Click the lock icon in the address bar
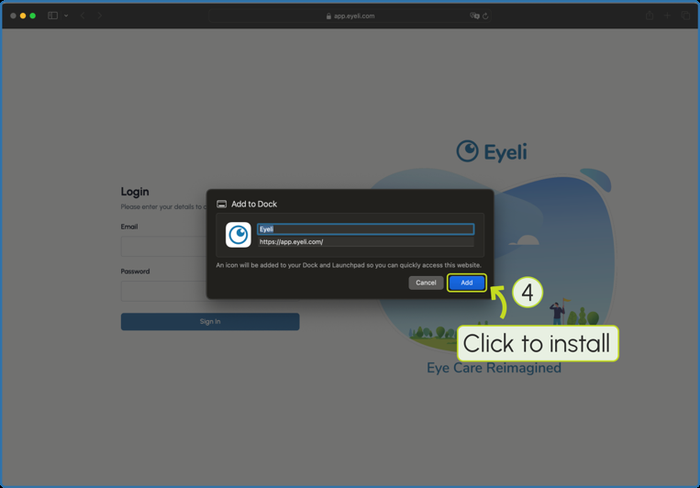Screen dimensions: 700x488 coord(329,16)
